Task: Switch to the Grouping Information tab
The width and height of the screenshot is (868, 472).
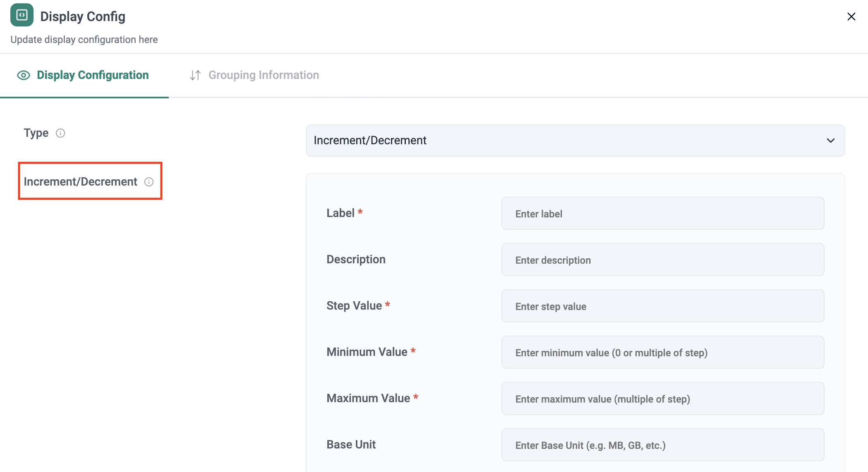Action: pos(263,75)
